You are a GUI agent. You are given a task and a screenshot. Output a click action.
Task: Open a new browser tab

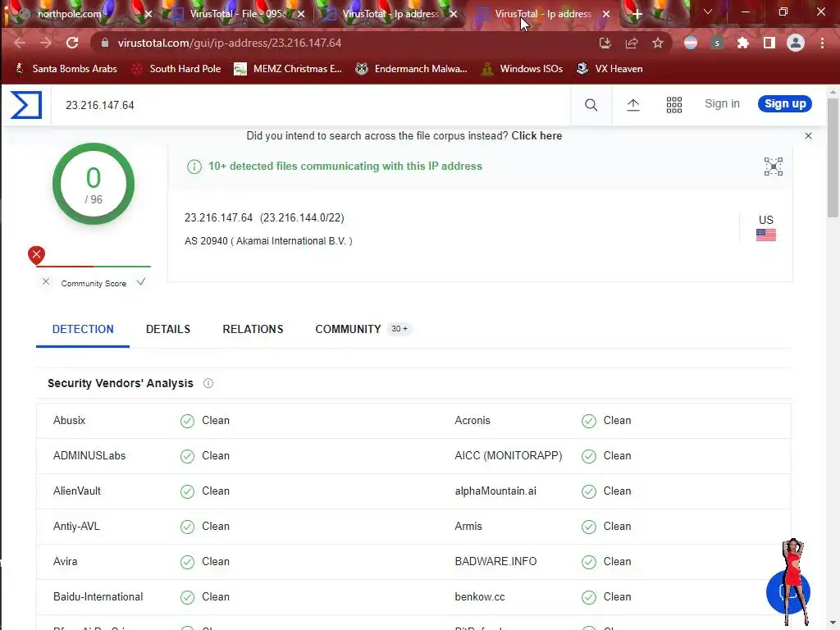click(x=637, y=14)
